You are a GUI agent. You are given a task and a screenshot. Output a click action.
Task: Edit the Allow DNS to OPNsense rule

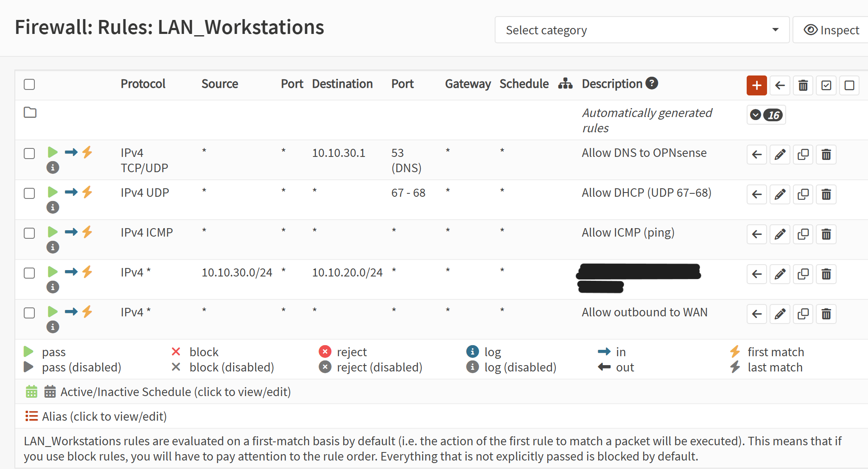(780, 155)
